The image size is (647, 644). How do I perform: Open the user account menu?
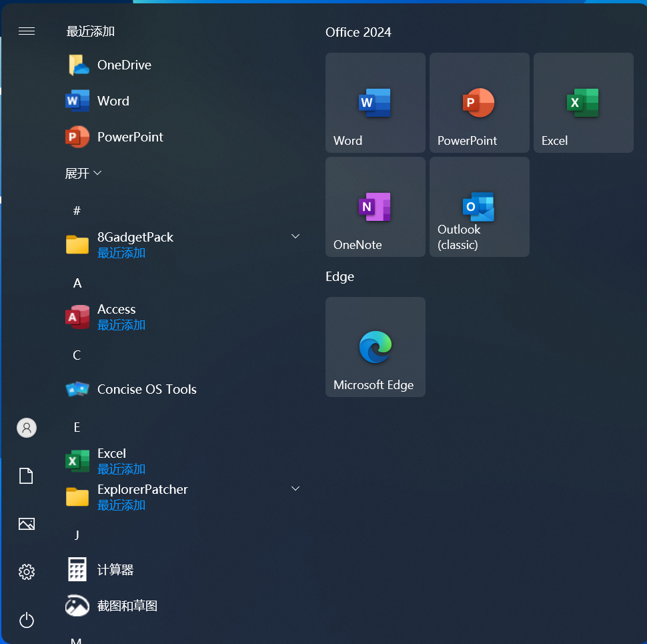[x=27, y=428]
